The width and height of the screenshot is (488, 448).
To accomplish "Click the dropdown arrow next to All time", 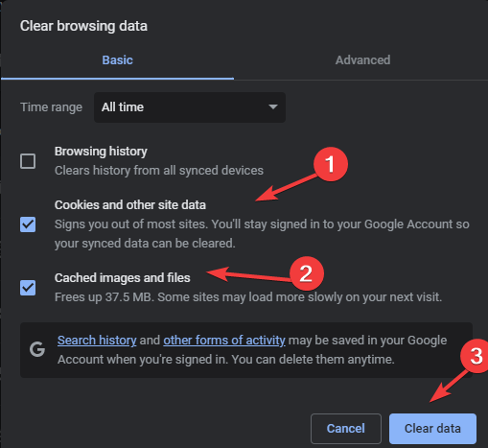I will pos(273,106).
